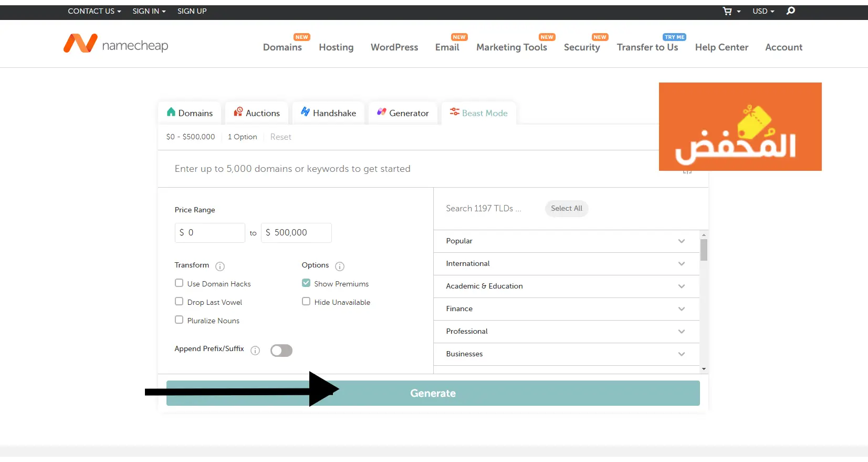Expand the Professional TLD category
The height and width of the screenshot is (462, 868).
[567, 332]
